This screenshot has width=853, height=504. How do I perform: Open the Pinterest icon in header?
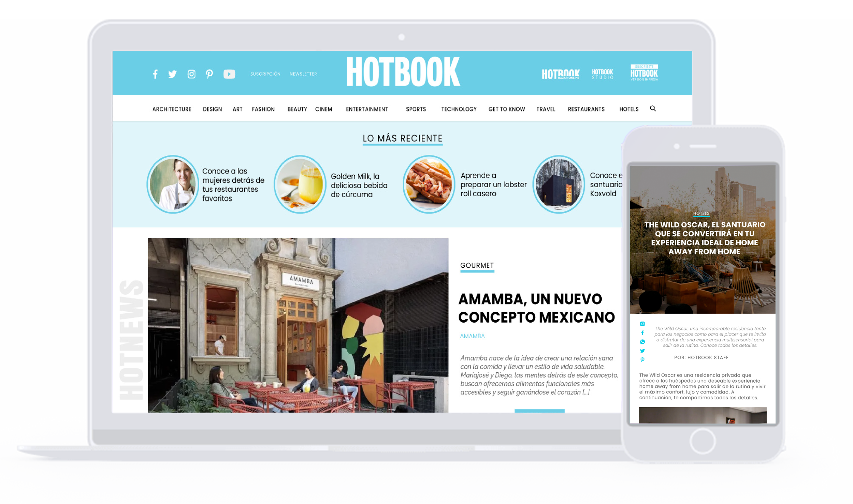point(209,74)
